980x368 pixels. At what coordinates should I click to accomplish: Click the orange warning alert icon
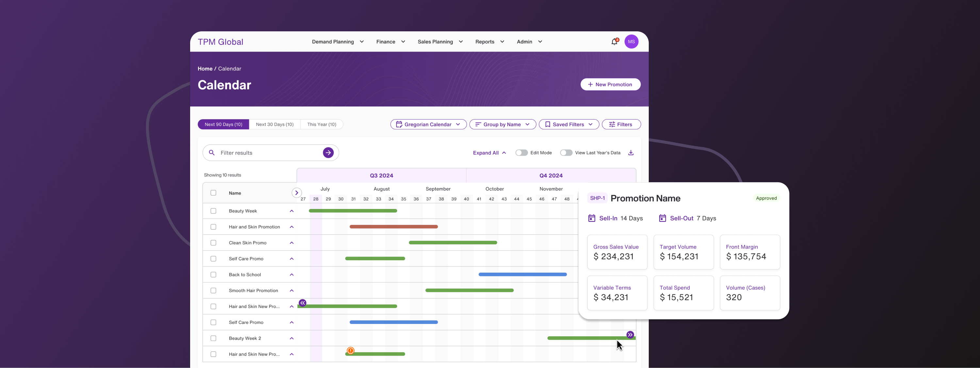(351, 350)
